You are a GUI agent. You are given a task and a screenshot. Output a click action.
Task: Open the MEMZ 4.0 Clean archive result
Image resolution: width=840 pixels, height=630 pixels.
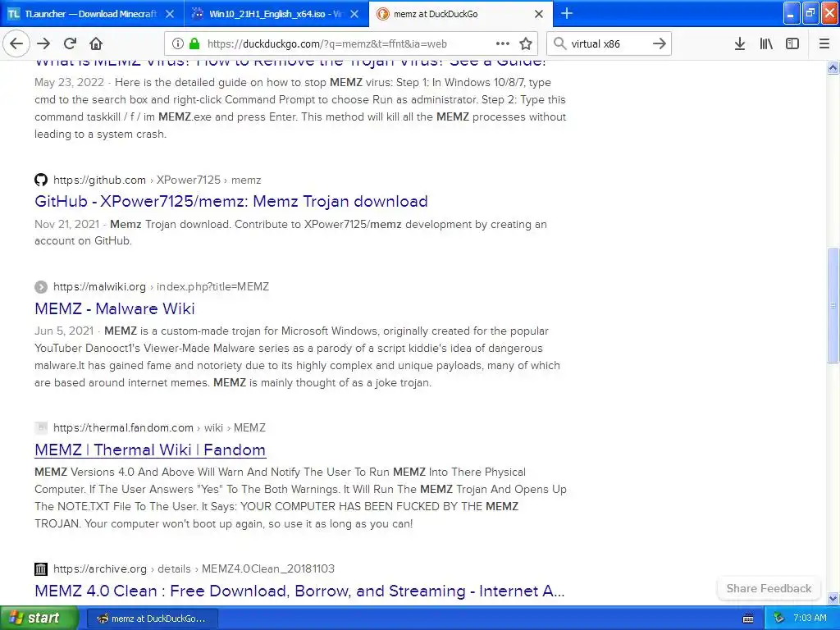click(299, 591)
